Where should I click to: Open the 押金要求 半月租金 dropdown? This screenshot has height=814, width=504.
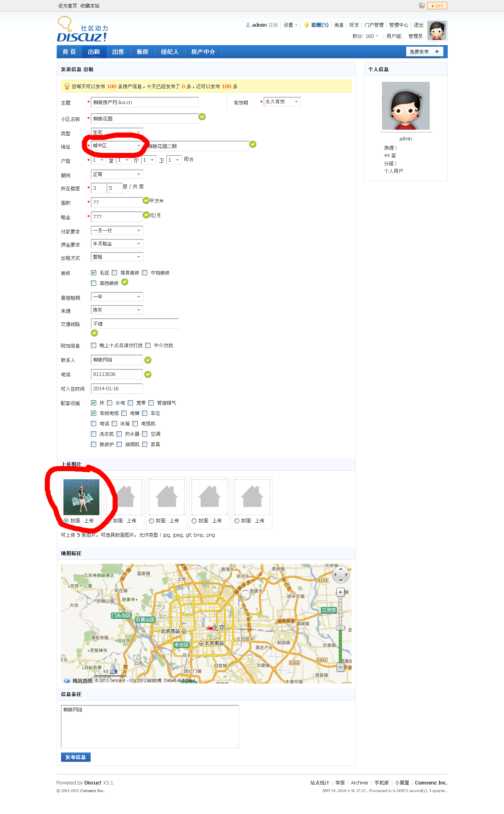click(x=117, y=244)
